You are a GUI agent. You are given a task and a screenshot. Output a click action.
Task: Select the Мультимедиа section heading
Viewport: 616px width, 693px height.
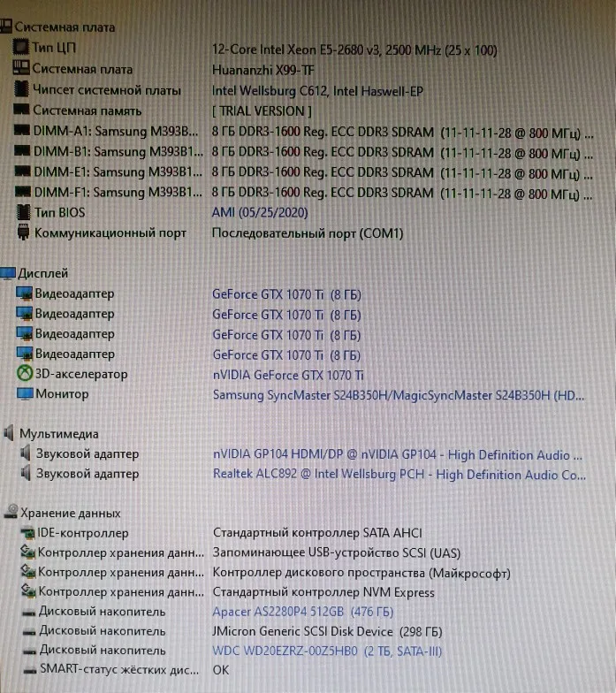58,433
